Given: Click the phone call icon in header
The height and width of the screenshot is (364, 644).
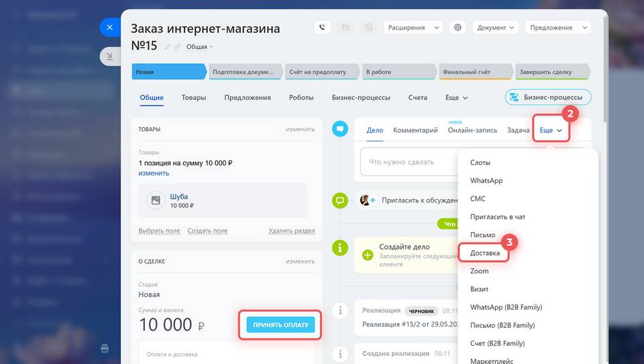Looking at the screenshot, I should tap(323, 27).
